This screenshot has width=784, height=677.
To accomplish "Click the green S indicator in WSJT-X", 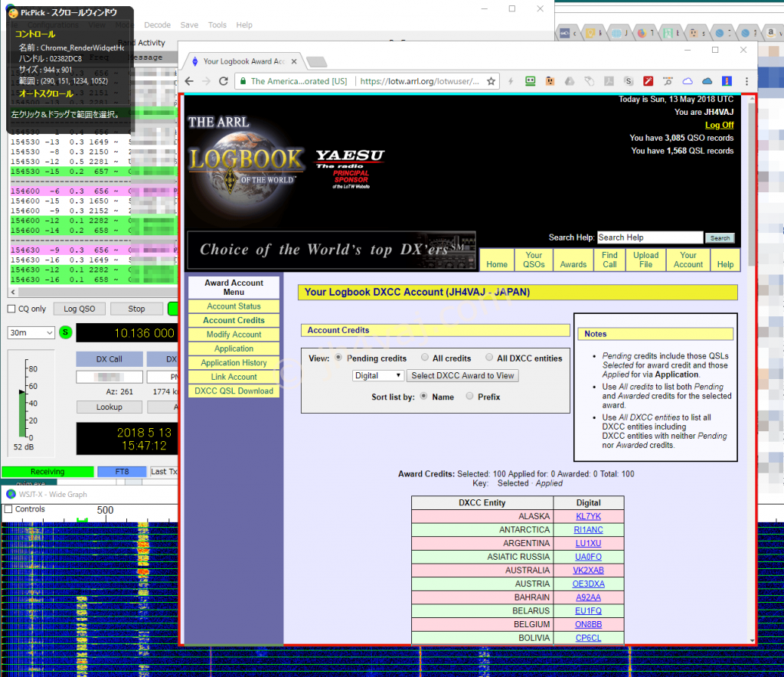I will pos(66,332).
